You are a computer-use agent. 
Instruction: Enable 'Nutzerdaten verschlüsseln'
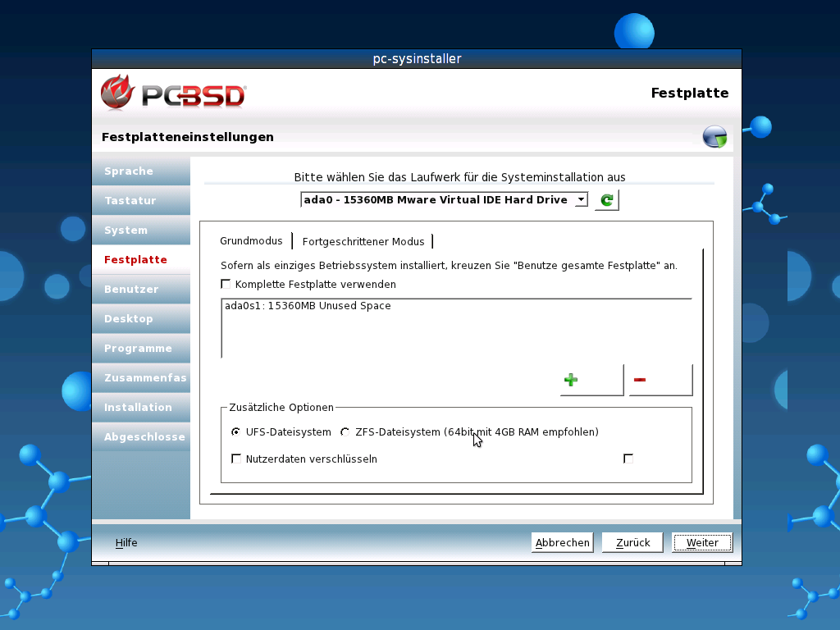(x=236, y=459)
